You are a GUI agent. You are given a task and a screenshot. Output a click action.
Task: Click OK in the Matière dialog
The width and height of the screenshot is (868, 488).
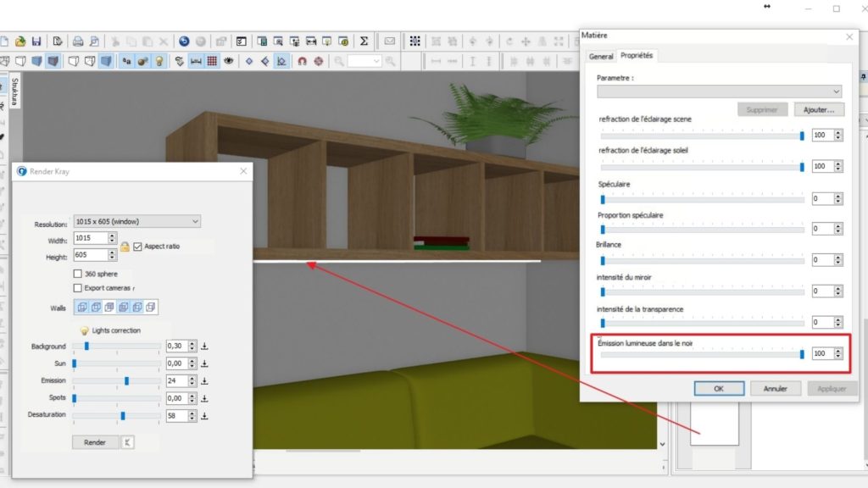tap(719, 389)
